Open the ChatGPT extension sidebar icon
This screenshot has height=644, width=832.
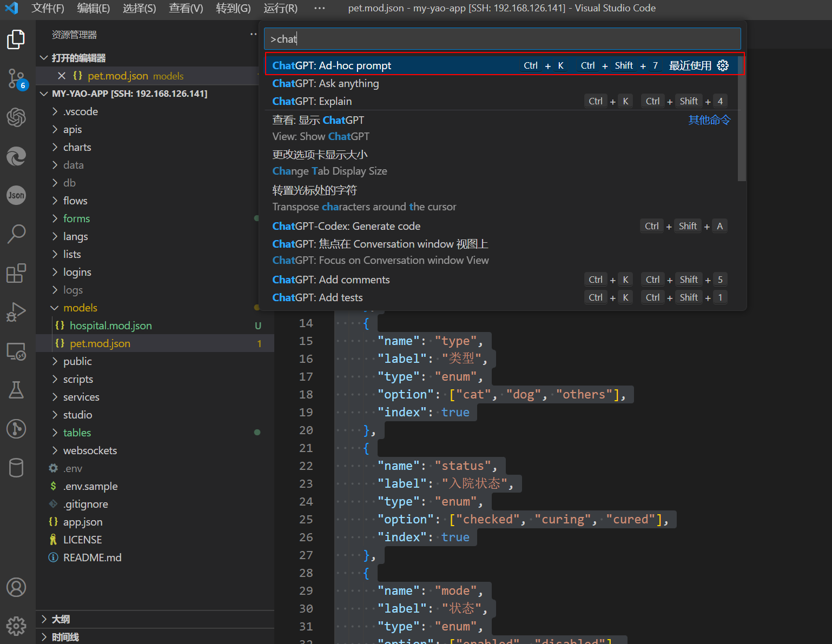click(16, 117)
